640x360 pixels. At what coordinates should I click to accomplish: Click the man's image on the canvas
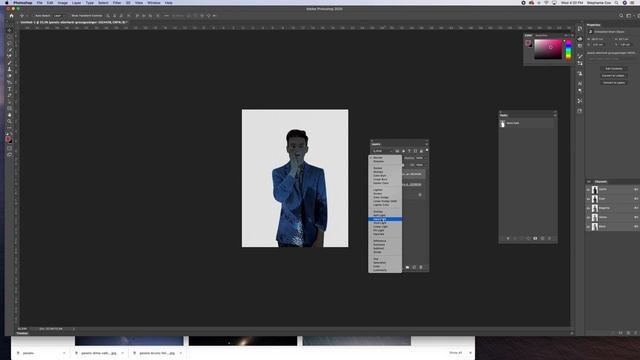pyautogui.click(x=300, y=188)
